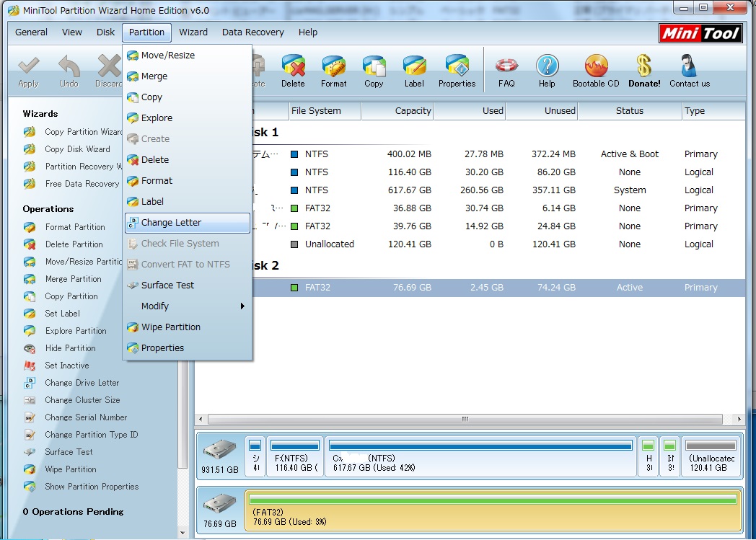Select Format Partition in Operations panel
The height and width of the screenshot is (540, 756).
pyautogui.click(x=75, y=227)
